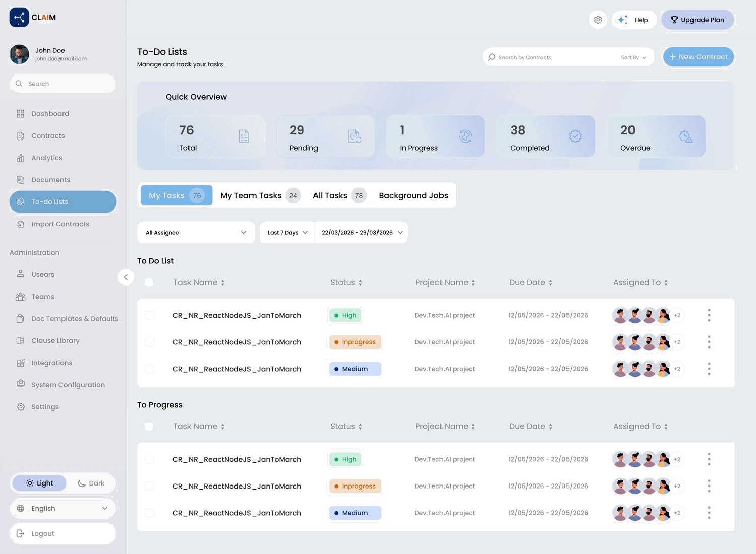This screenshot has width=756, height=554.
Task: Expand the All Assignee dropdown
Action: pos(196,233)
